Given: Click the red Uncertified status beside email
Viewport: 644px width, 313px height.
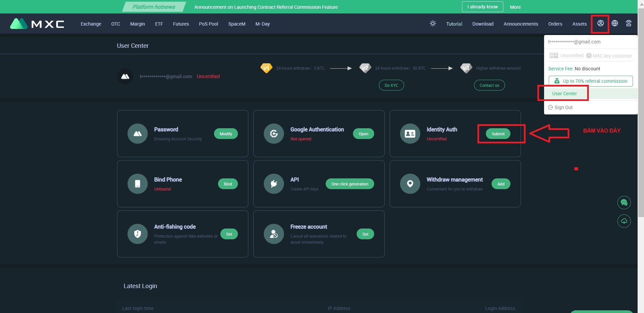Looking at the screenshot, I should point(208,76).
